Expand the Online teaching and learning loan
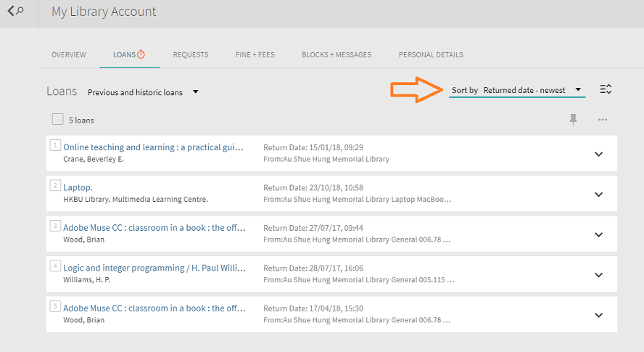Screen dimensions: 644x352 point(599,154)
